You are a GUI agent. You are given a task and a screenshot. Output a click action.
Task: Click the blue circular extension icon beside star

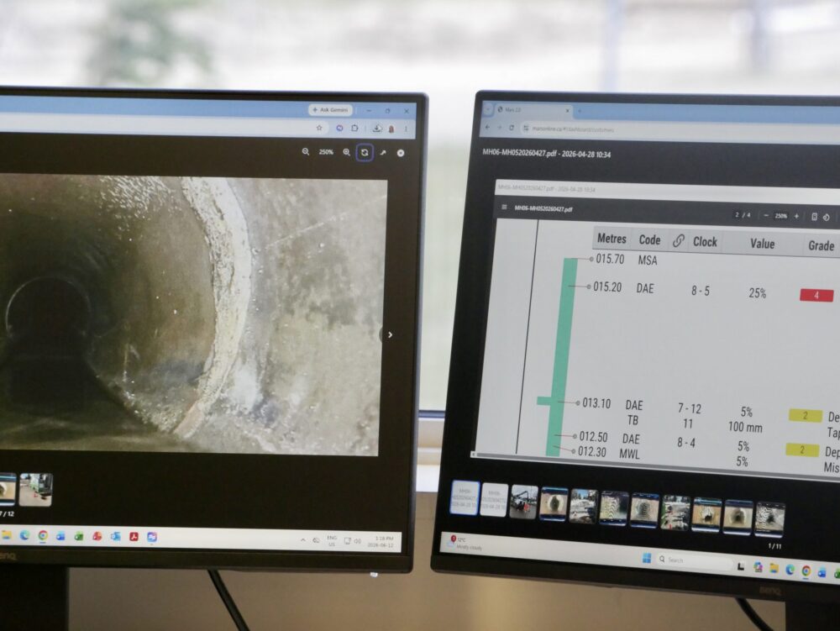[x=339, y=128]
